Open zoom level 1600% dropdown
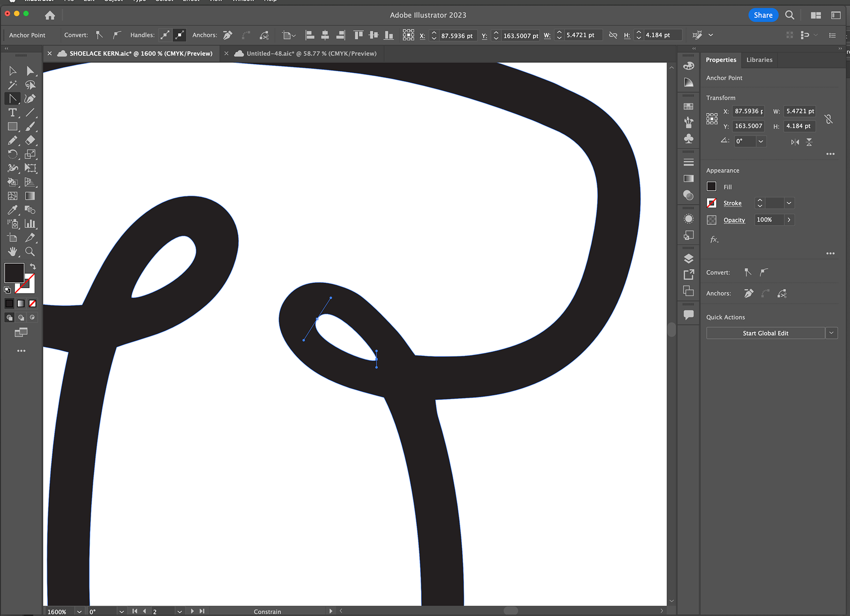This screenshot has height=616, width=850. tap(79, 612)
